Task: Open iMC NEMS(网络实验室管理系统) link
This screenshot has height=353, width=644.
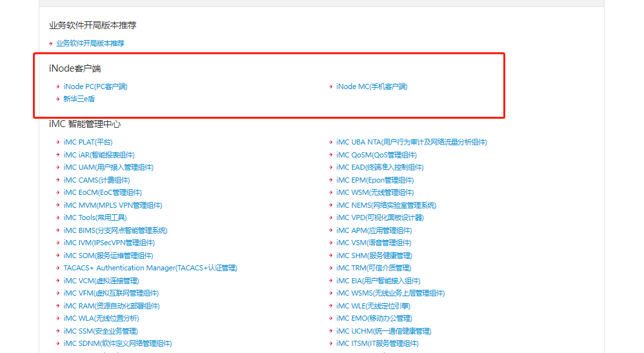Action: pyautogui.click(x=386, y=205)
